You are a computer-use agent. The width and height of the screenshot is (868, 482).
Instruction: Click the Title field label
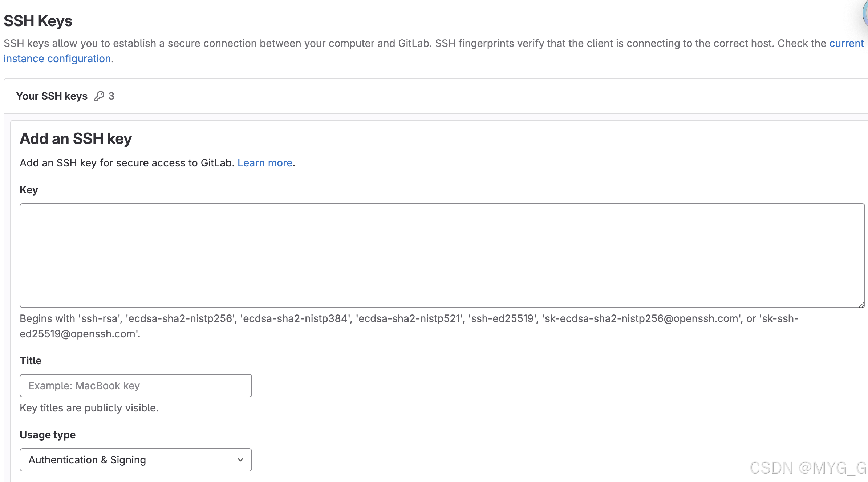(x=31, y=361)
